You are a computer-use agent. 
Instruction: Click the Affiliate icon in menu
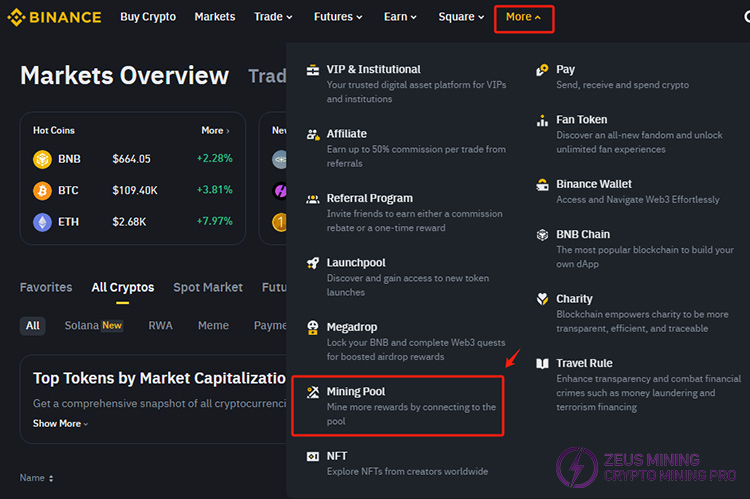pos(313,134)
